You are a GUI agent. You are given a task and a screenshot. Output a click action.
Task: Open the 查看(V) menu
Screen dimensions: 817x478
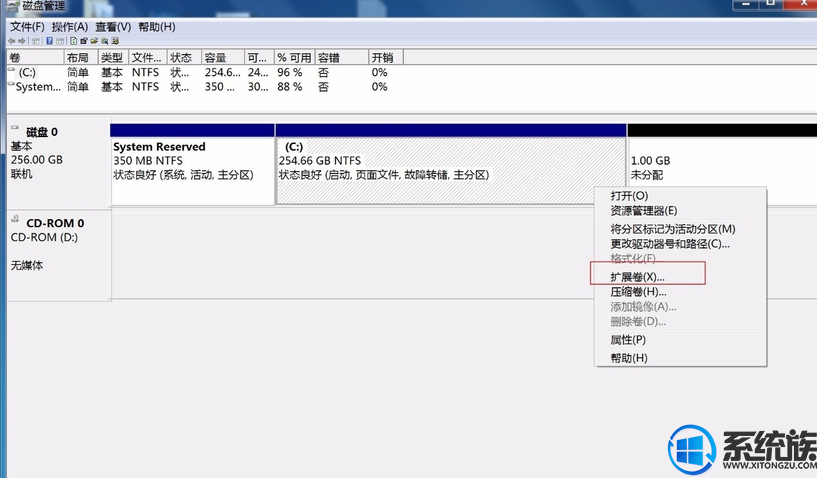[x=113, y=27]
